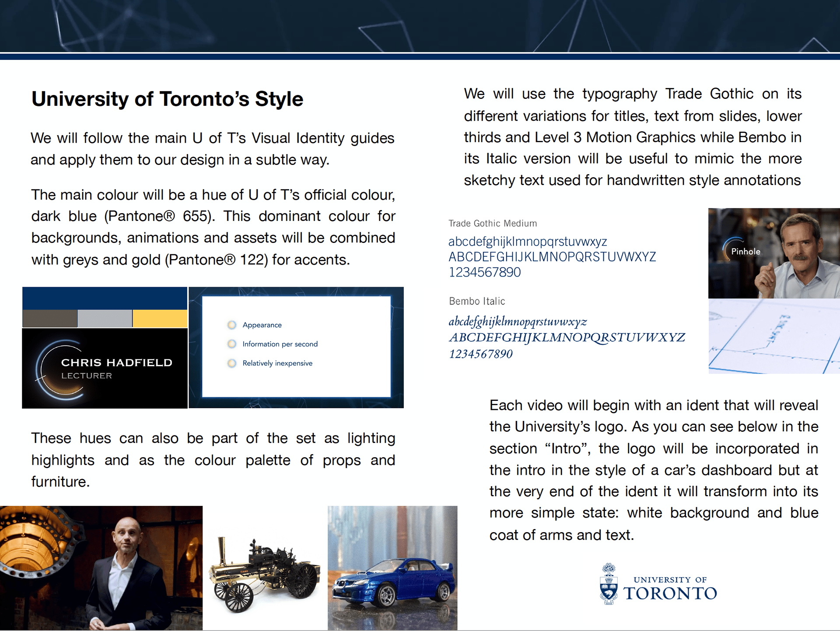Click the dark grey-brown colour swatch
The image size is (840, 631).
[50, 319]
